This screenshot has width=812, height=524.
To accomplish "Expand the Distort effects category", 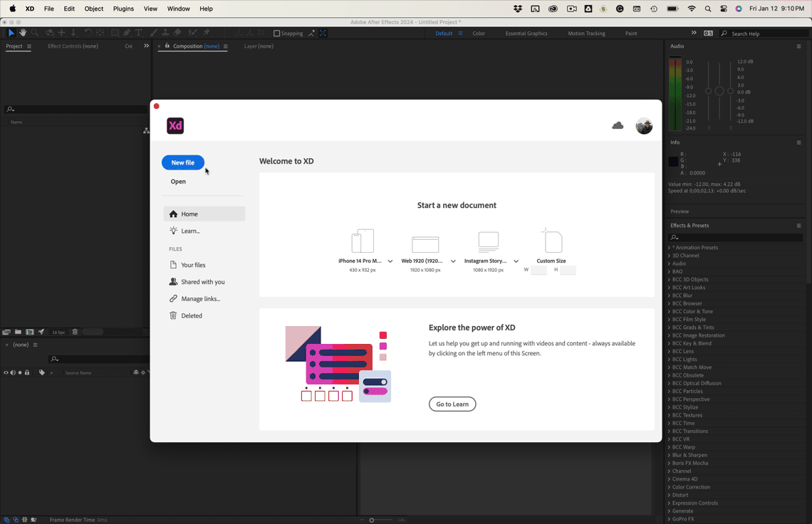I will point(669,495).
